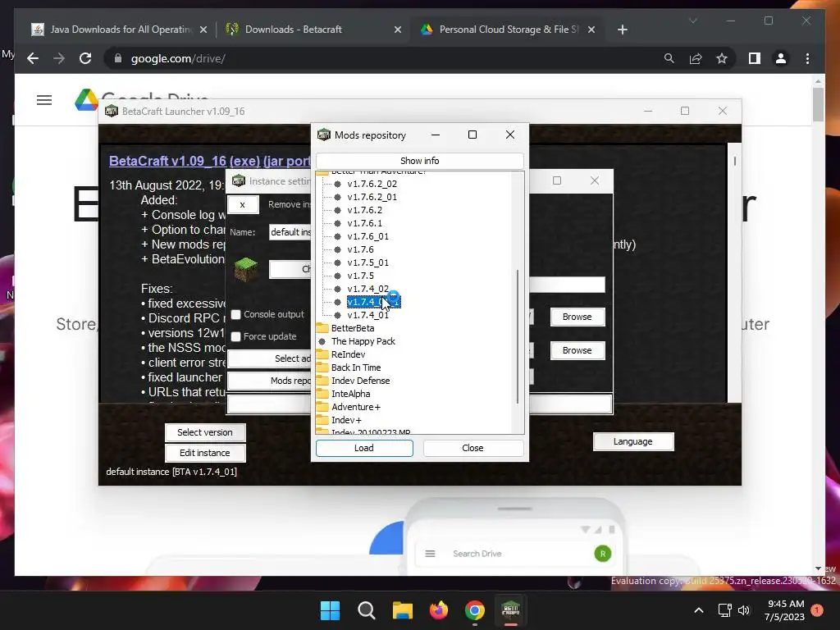Image resolution: width=840 pixels, height=630 pixels.
Task: Open the Chrome profile icon
Action: pos(781,58)
